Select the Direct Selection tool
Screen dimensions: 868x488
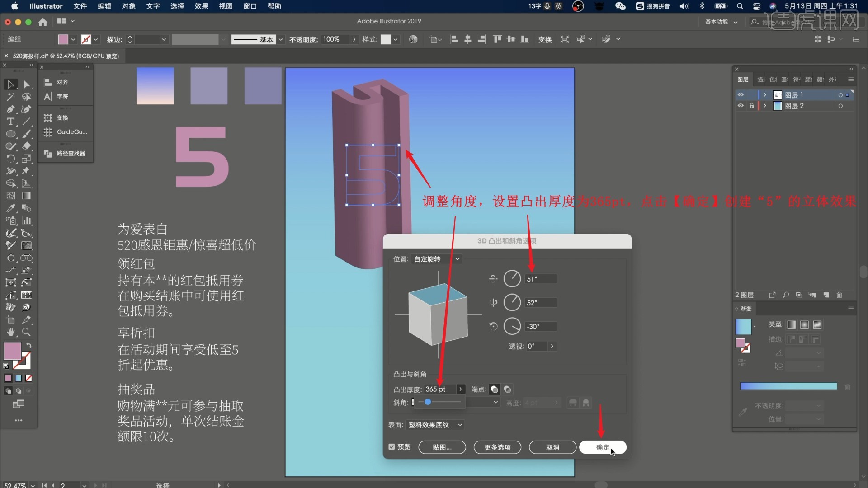26,84
